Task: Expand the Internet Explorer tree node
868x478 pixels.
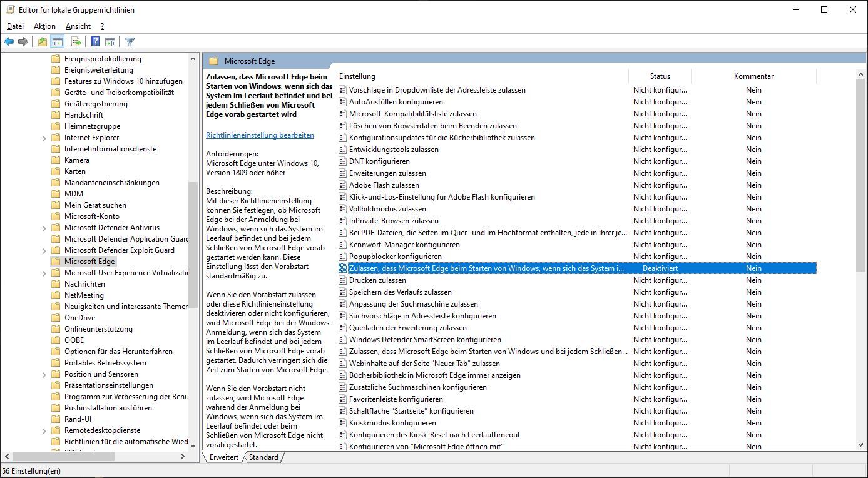Action: pos(44,138)
